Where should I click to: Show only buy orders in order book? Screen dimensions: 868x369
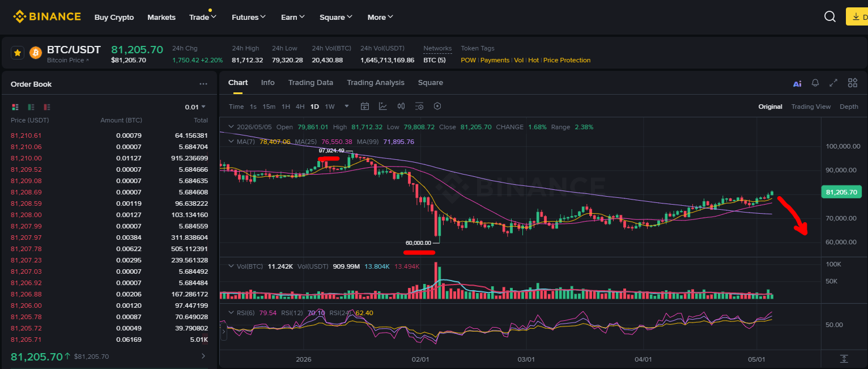31,107
